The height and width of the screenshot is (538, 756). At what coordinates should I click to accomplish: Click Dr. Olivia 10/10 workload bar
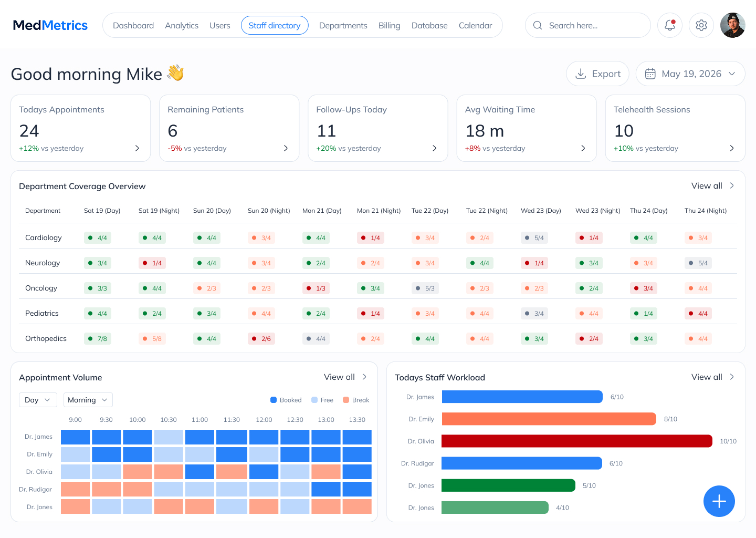point(577,441)
